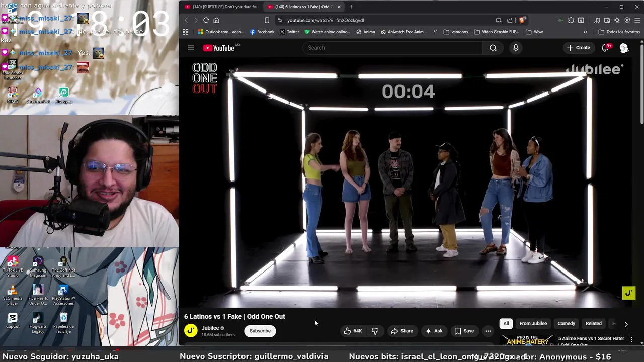644x362 pixels.
Task: Go to the browser home page
Action: (216, 20)
